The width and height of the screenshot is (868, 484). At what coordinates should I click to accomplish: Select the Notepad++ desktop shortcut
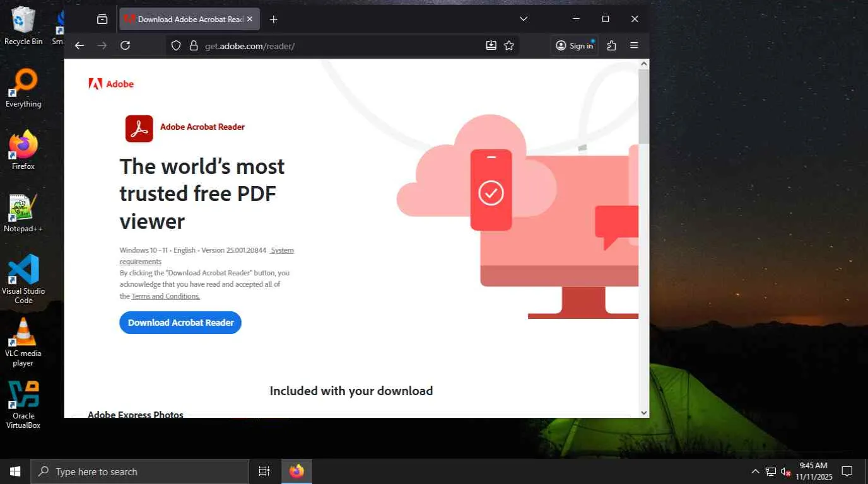pos(23,213)
